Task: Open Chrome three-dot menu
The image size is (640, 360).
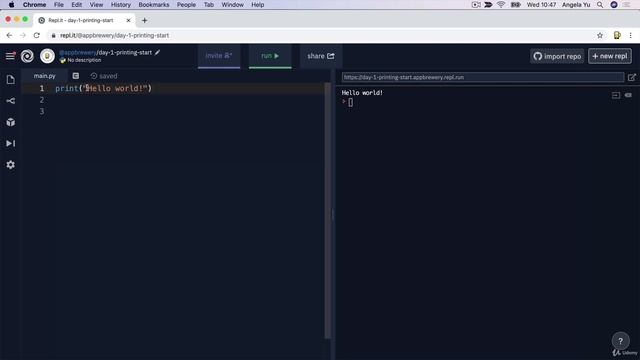Action: (x=631, y=36)
